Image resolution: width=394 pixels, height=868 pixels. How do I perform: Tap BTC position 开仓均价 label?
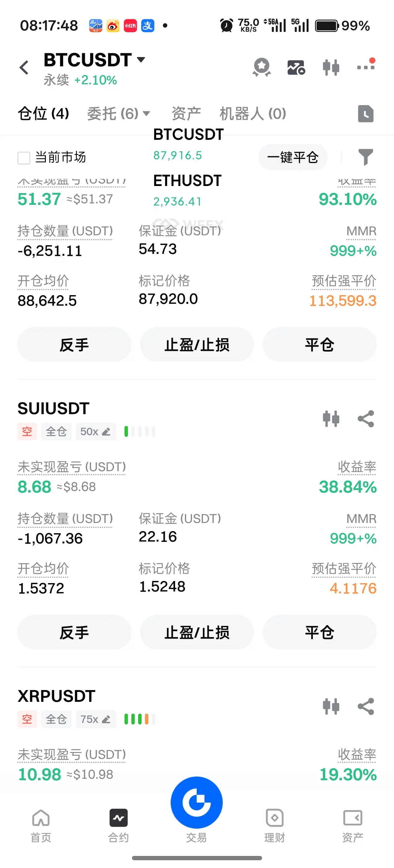pos(43,281)
